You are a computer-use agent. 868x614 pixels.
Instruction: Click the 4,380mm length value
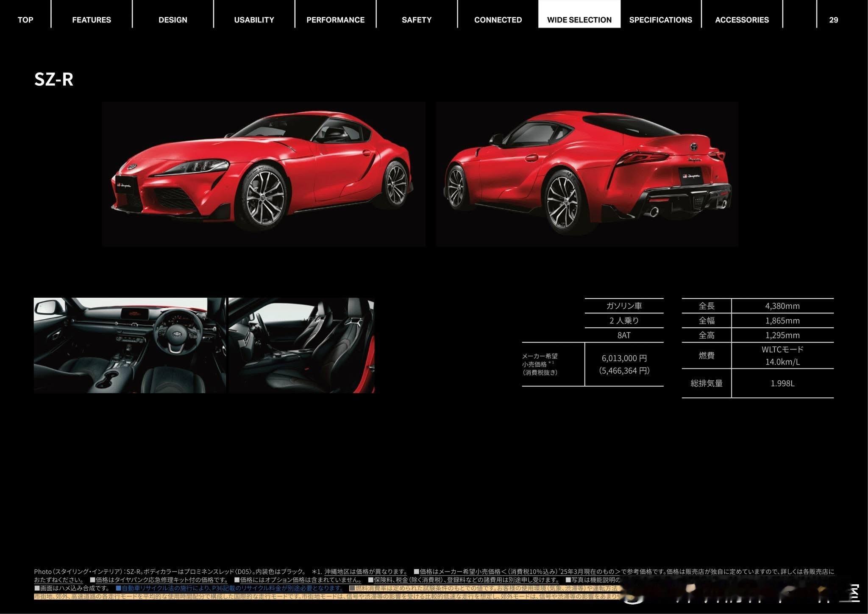pyautogui.click(x=782, y=306)
